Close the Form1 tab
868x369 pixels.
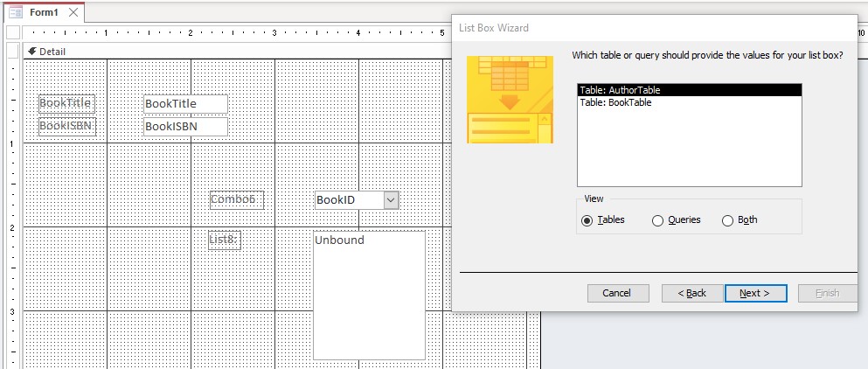pos(73,12)
